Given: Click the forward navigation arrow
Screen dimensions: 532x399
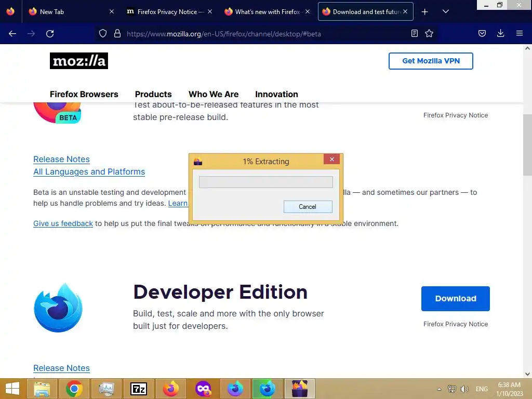Looking at the screenshot, I should 31,34.
